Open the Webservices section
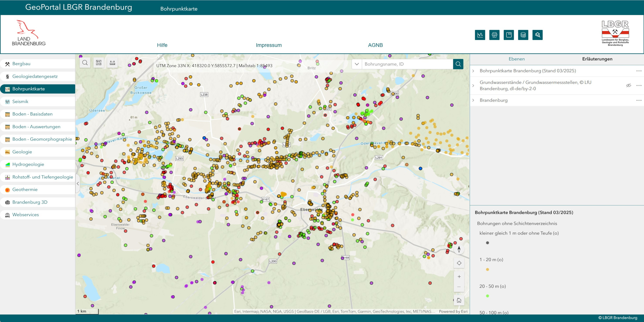Screen dimensions: 644x322 pos(38,215)
